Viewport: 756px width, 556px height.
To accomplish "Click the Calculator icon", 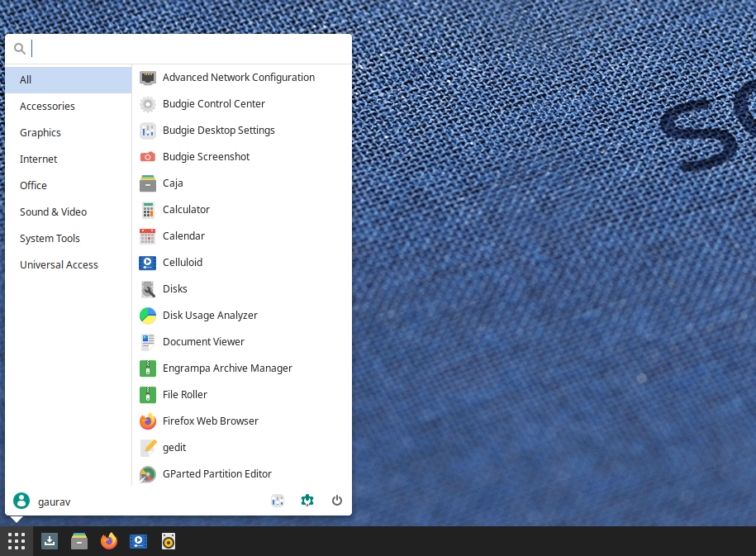I will coord(148,210).
